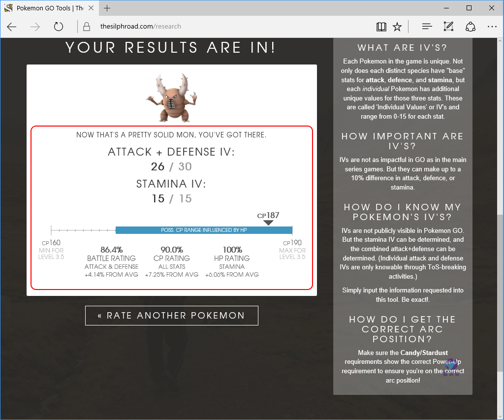Screen dimensions: 504x420
Task: Click the browser forward arrow
Action: [35, 27]
